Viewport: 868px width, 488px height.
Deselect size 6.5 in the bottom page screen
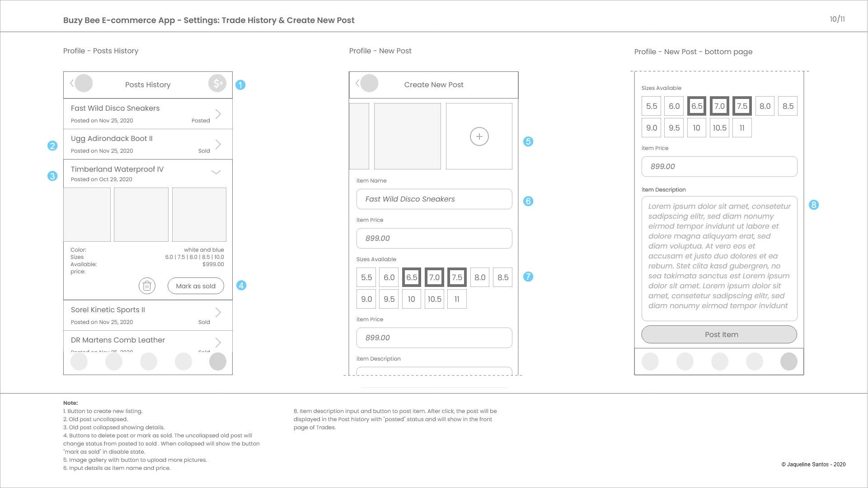click(697, 106)
